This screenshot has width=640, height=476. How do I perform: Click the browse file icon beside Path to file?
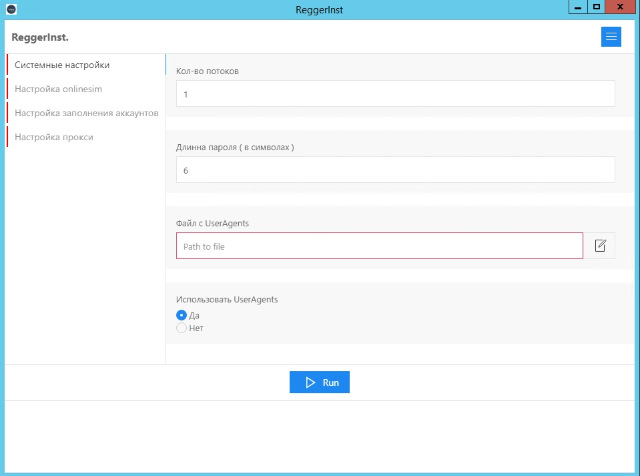(600, 246)
